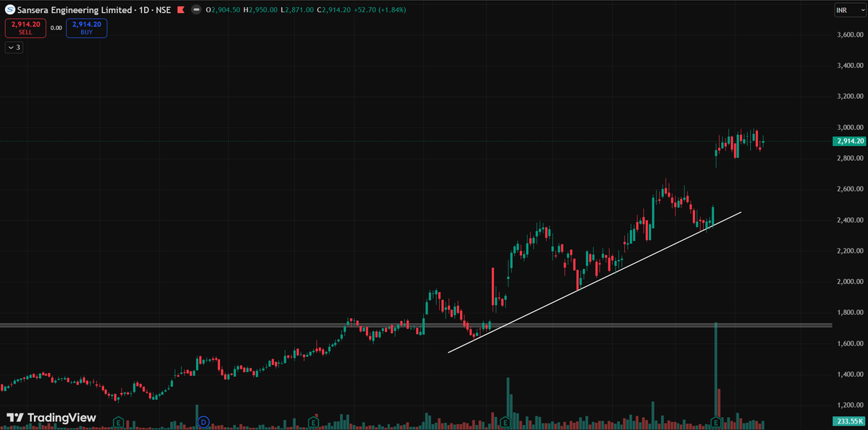Click the change value +52.70 (+1.84%)
The height and width of the screenshot is (430, 868).
(x=380, y=10)
